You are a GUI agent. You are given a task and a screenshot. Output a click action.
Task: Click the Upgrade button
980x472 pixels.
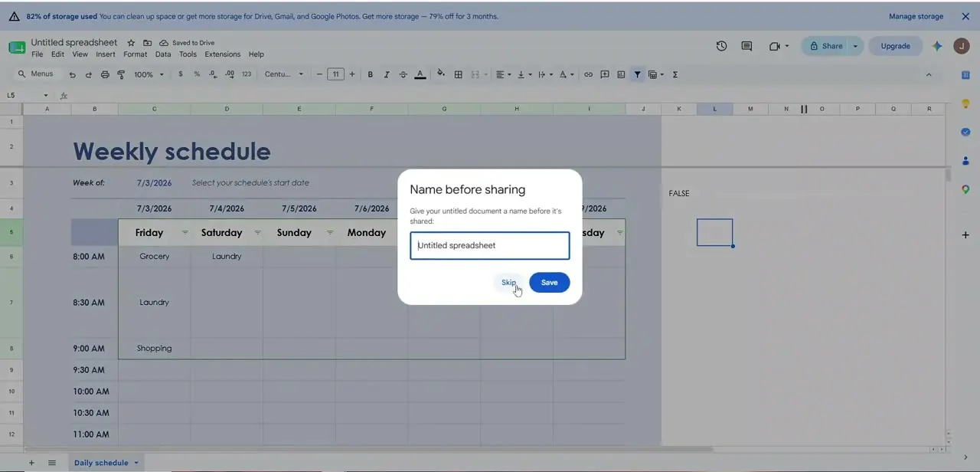[895, 46]
